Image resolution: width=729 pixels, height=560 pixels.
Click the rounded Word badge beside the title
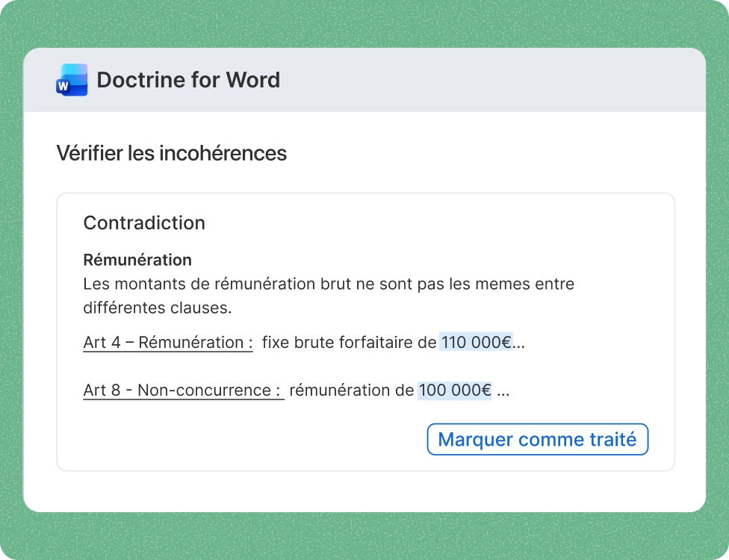click(72, 79)
